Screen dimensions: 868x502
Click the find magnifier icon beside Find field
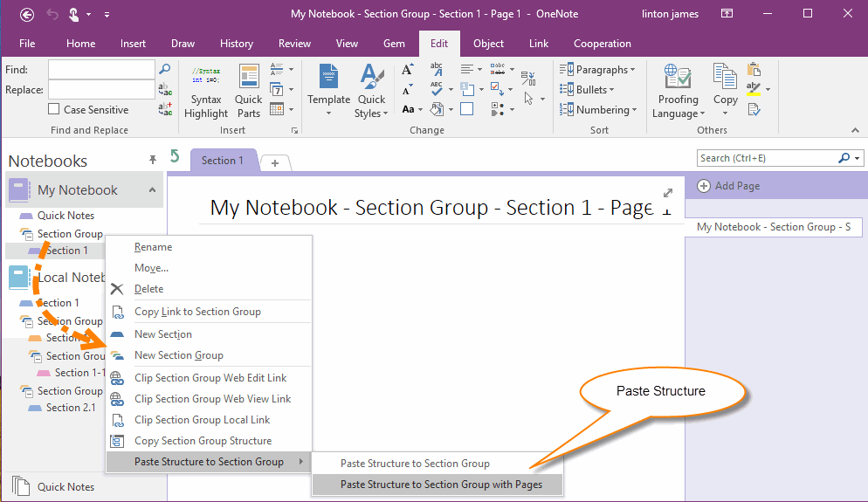click(164, 69)
